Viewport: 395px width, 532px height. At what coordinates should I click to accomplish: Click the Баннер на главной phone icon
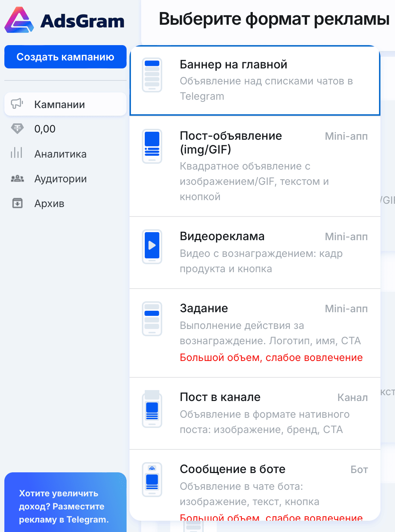pyautogui.click(x=152, y=75)
